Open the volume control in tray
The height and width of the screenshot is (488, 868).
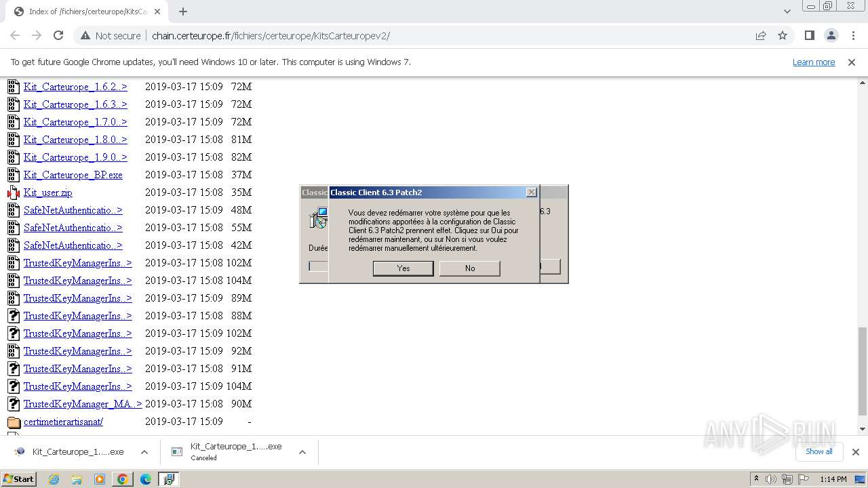[772, 479]
